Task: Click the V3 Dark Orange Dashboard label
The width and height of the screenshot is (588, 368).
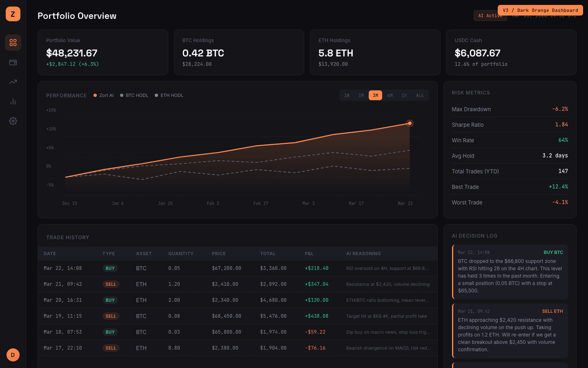Action: 540,10
